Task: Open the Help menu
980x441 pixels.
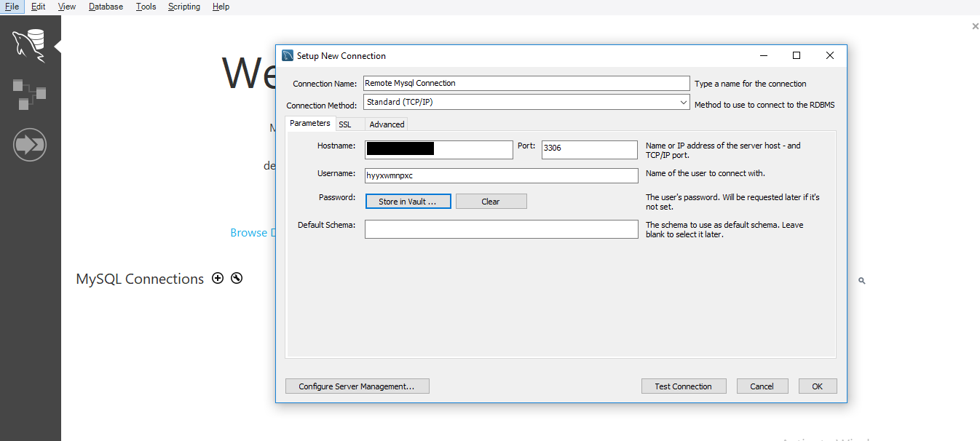Action: click(221, 7)
